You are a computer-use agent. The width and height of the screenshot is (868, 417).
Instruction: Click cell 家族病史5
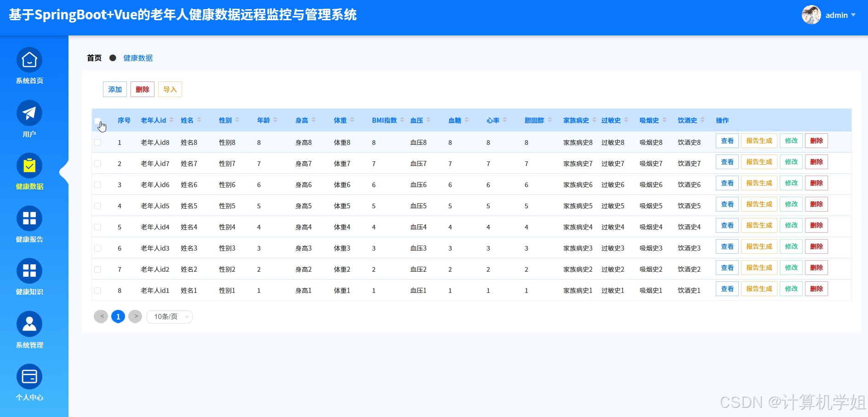point(578,206)
